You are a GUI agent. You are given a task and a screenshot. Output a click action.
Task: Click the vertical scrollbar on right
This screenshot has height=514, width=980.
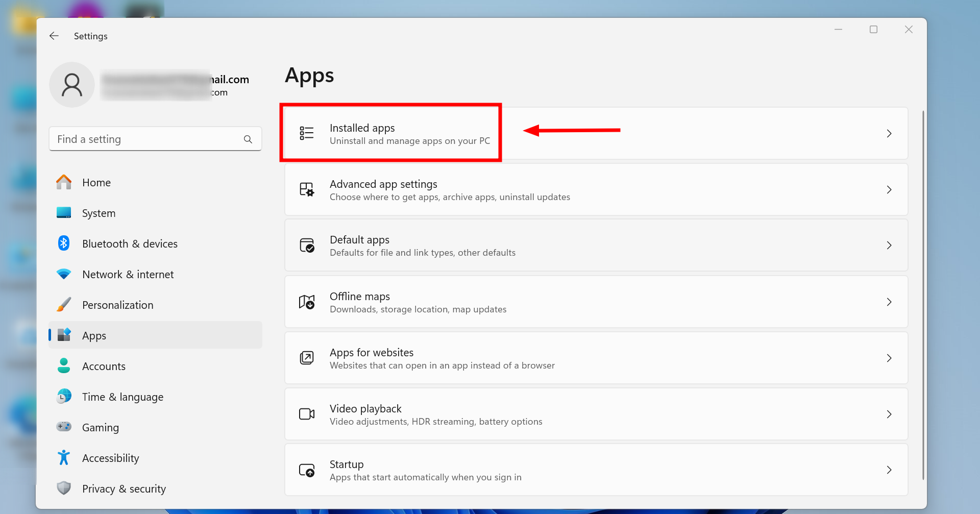tap(923, 295)
